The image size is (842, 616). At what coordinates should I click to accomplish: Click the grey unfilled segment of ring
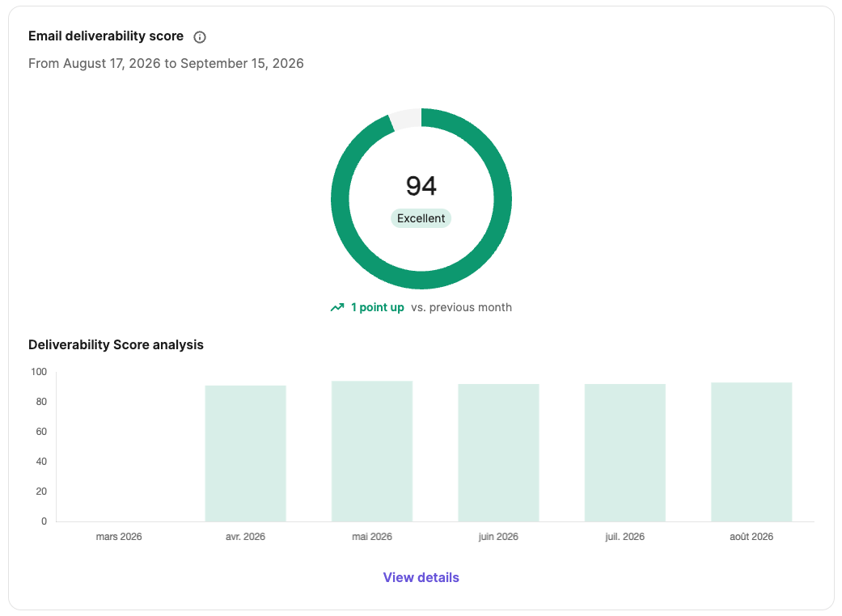point(406,119)
